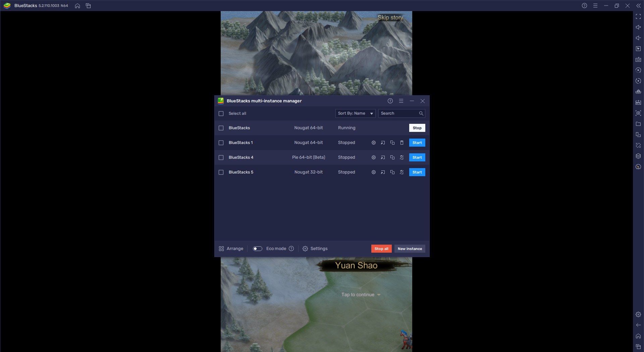Click Skip story in the game
The width and height of the screenshot is (644, 352).
[x=390, y=17]
